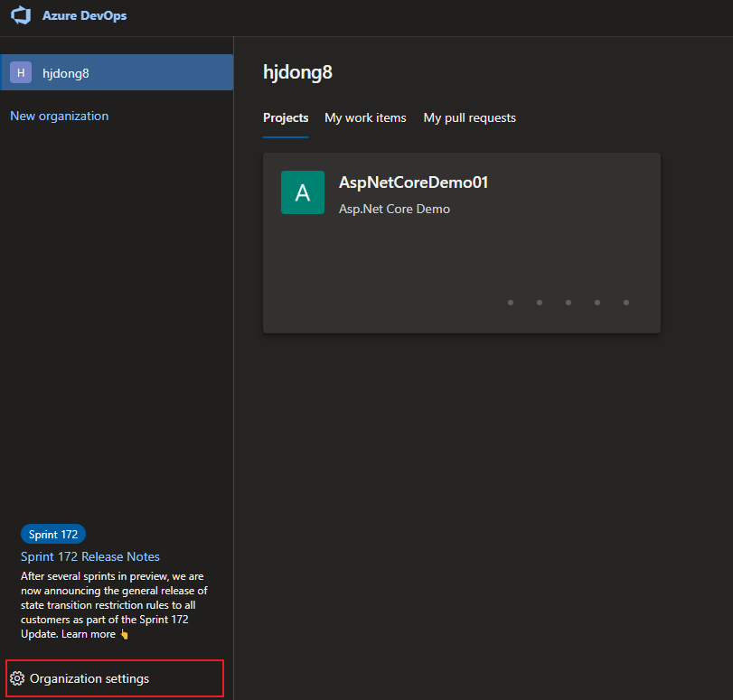Open the My pull requests tab

(x=469, y=117)
